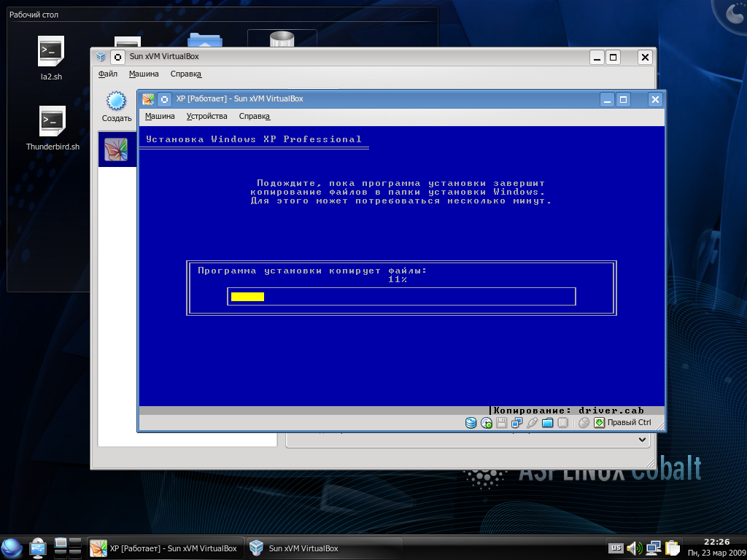Click the virtualization chip icon in VM status bar
The image size is (747, 560).
click(x=562, y=422)
